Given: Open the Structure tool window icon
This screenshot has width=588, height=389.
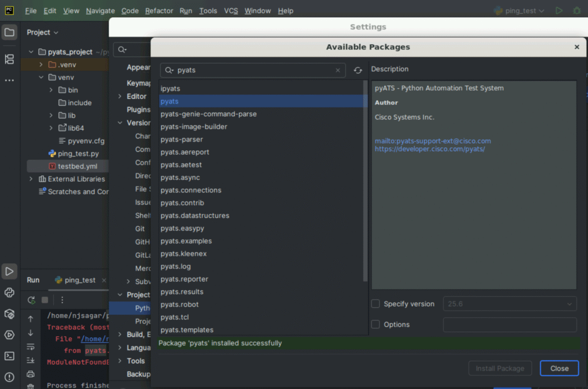Looking at the screenshot, I should coord(9,59).
